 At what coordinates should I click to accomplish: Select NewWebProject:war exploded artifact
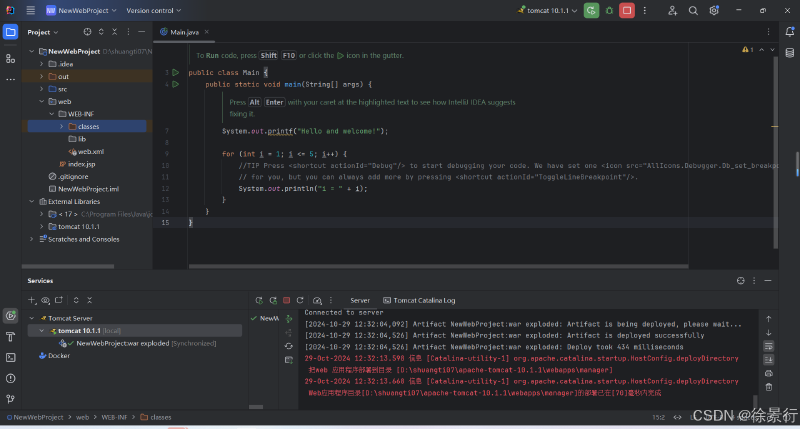pyautogui.click(x=122, y=343)
